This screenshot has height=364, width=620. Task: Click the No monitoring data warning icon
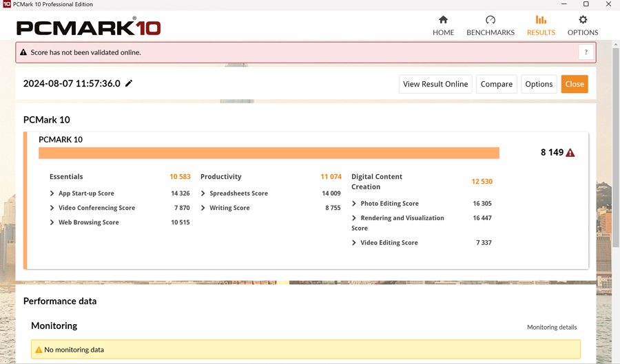point(39,350)
